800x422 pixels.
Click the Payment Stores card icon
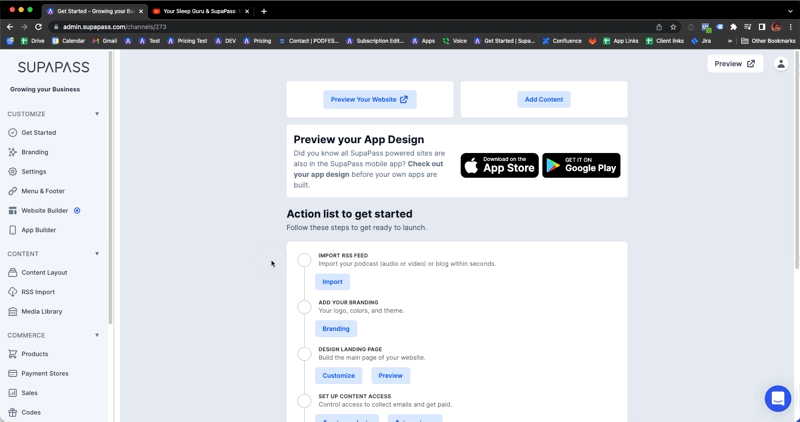(13, 374)
